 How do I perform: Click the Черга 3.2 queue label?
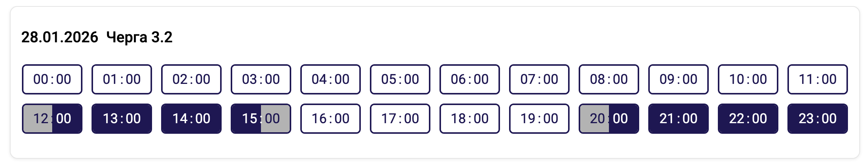point(140,37)
